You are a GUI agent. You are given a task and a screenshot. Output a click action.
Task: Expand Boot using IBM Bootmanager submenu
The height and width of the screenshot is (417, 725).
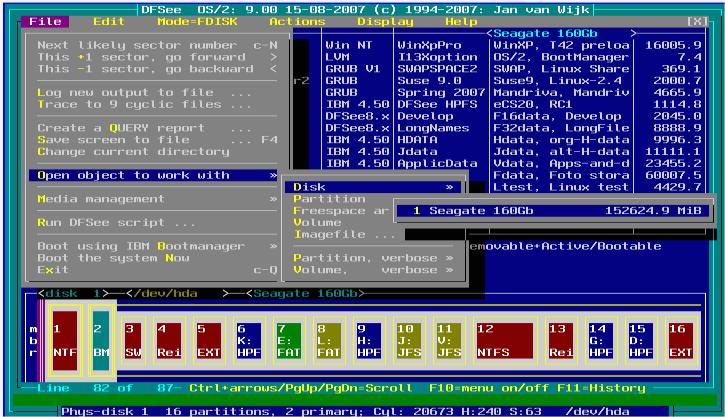(157, 246)
